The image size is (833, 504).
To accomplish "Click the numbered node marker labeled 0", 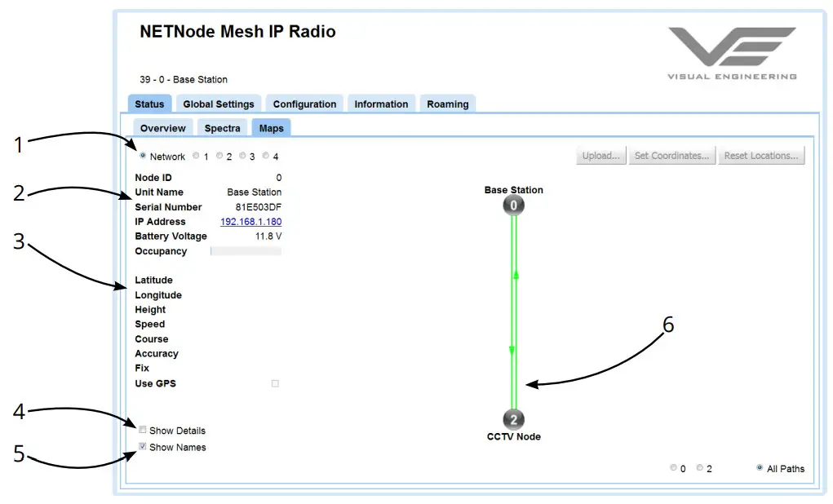I will [513, 205].
